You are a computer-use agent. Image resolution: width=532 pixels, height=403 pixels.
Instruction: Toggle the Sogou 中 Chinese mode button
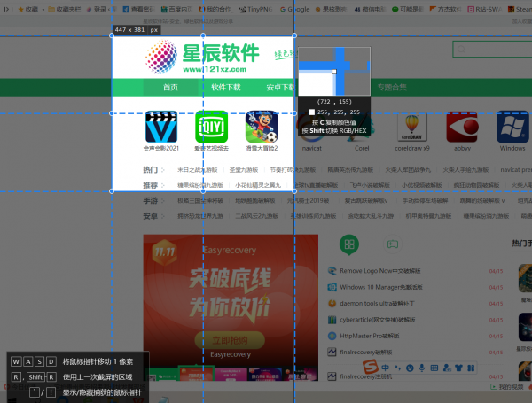(385, 368)
